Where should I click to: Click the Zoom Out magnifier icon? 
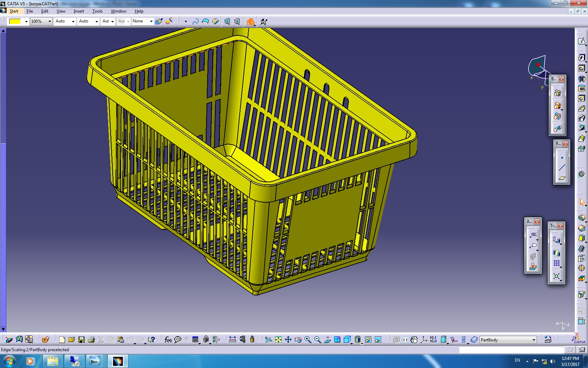[x=317, y=340]
